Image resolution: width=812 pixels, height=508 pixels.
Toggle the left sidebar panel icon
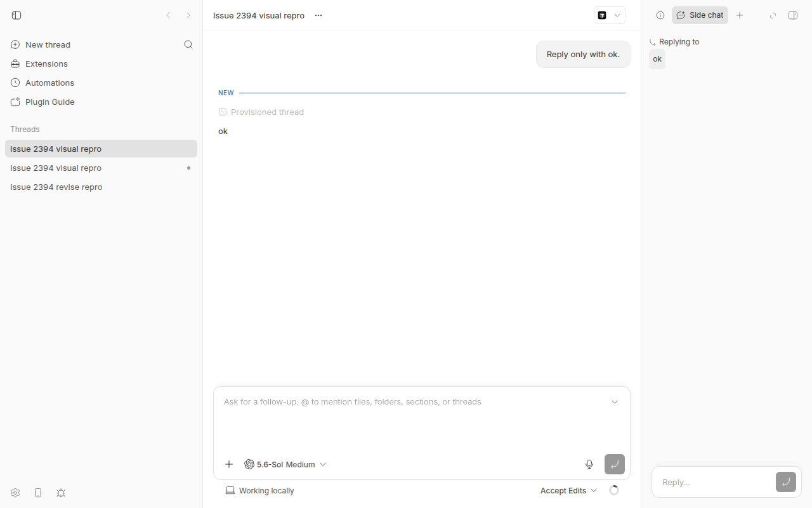click(x=16, y=15)
